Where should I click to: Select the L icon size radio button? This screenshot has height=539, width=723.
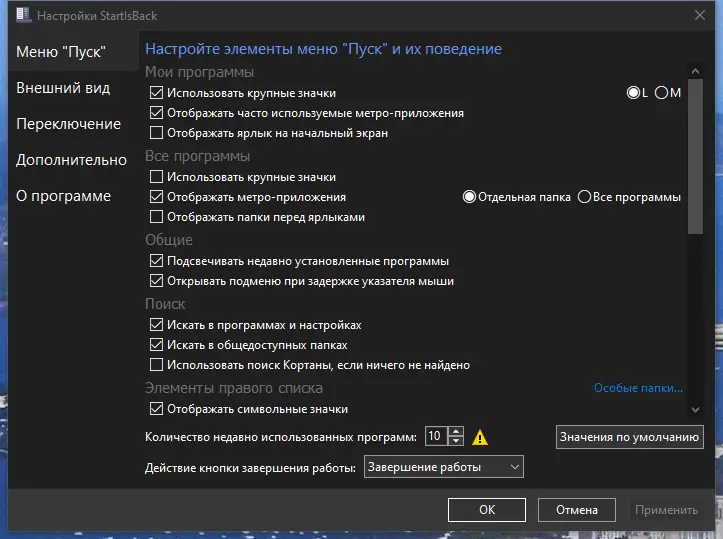coord(633,93)
